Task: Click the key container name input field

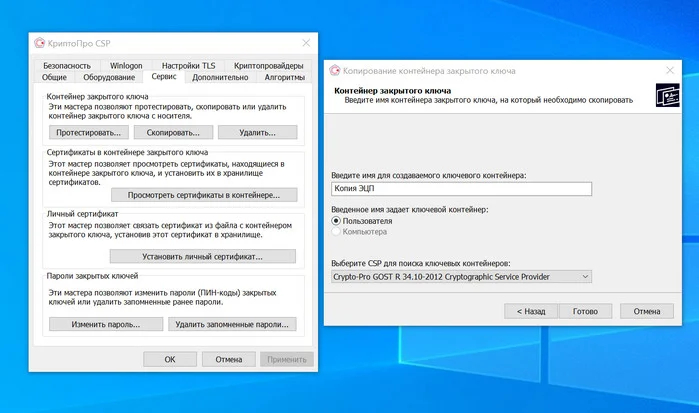Action: [x=461, y=189]
